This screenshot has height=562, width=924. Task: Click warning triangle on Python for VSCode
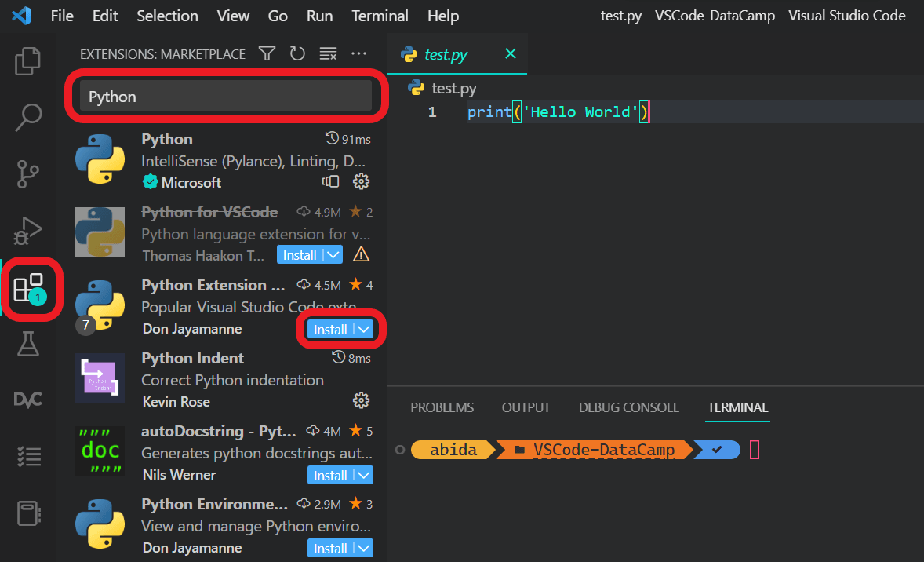[x=361, y=254]
